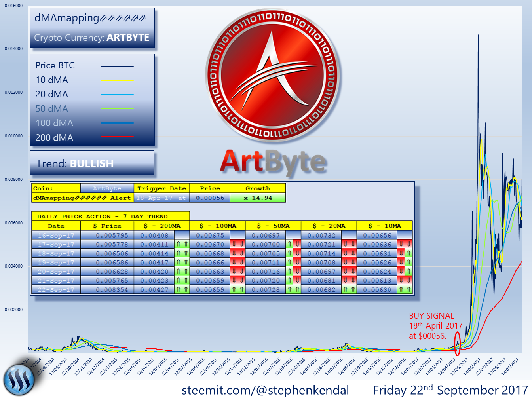Click the red buy-signal ellipse on chart

point(457,344)
